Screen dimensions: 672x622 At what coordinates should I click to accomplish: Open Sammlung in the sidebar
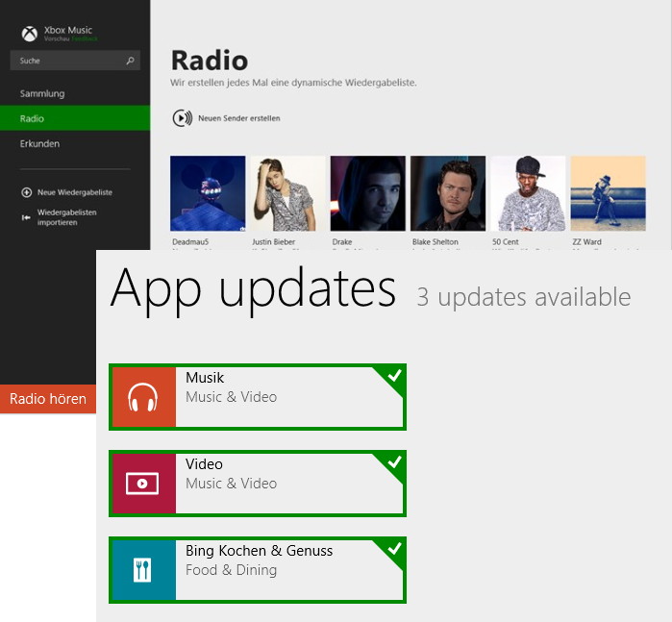coord(75,93)
